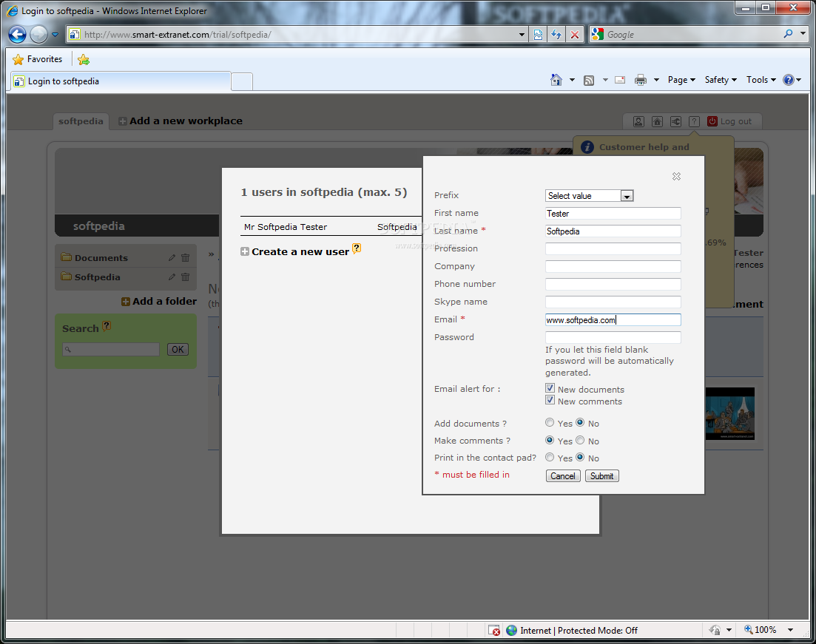The image size is (816, 644).
Task: Click the Favorites star icon
Action: (18, 59)
